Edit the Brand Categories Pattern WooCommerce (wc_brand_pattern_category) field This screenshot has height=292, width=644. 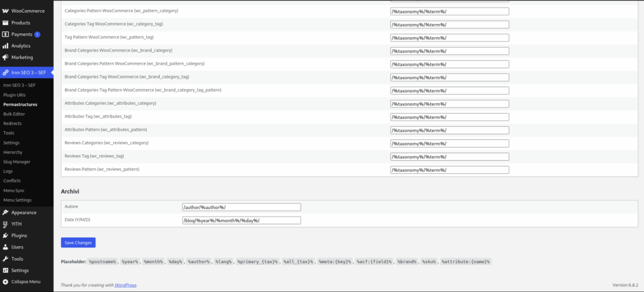tap(449, 65)
